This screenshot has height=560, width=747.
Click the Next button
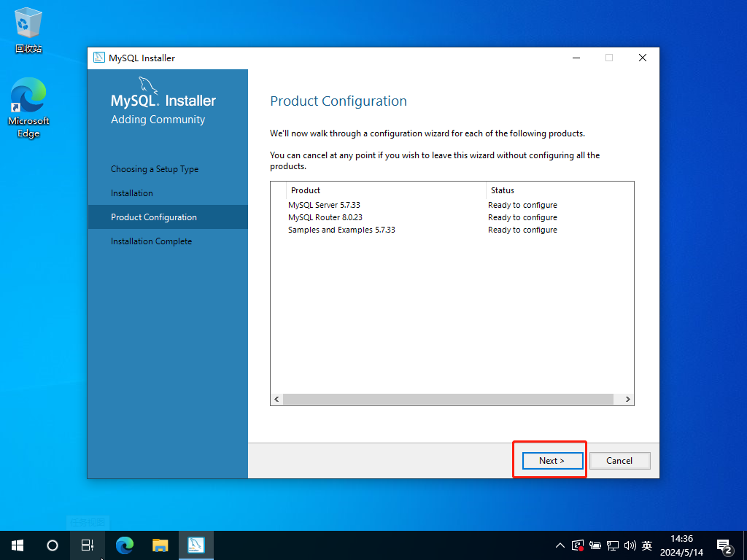point(552,460)
